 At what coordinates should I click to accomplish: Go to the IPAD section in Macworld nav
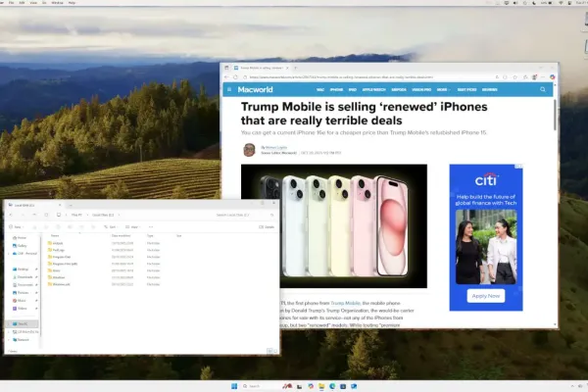pos(353,89)
